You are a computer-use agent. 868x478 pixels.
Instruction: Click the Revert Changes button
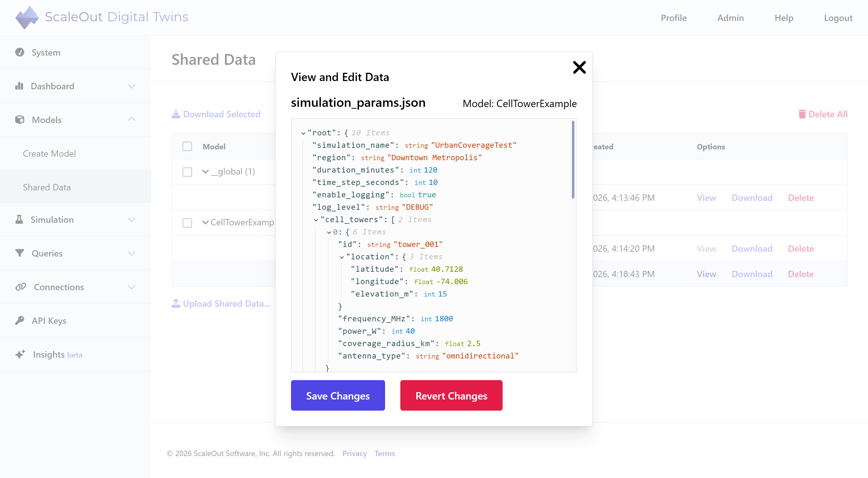coord(451,395)
